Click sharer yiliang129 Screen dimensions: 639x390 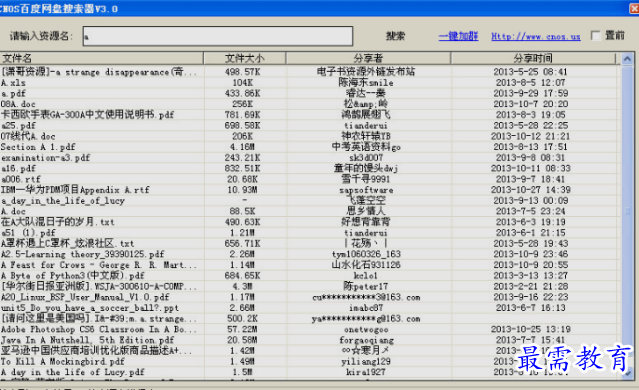pos(366,361)
